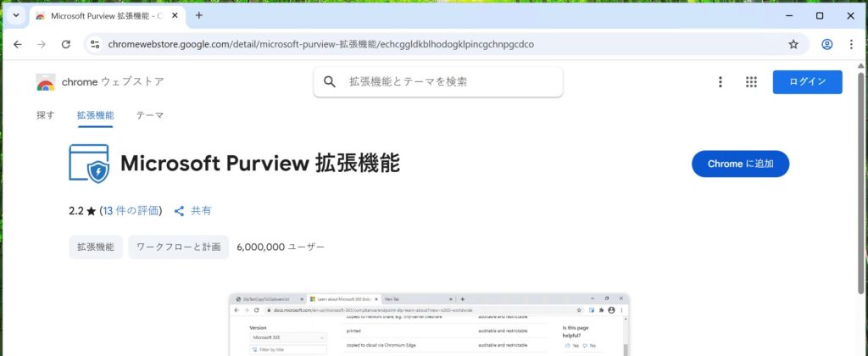868x356 pixels.
Task: Click the Chrome Web Store logo
Action: (46, 82)
